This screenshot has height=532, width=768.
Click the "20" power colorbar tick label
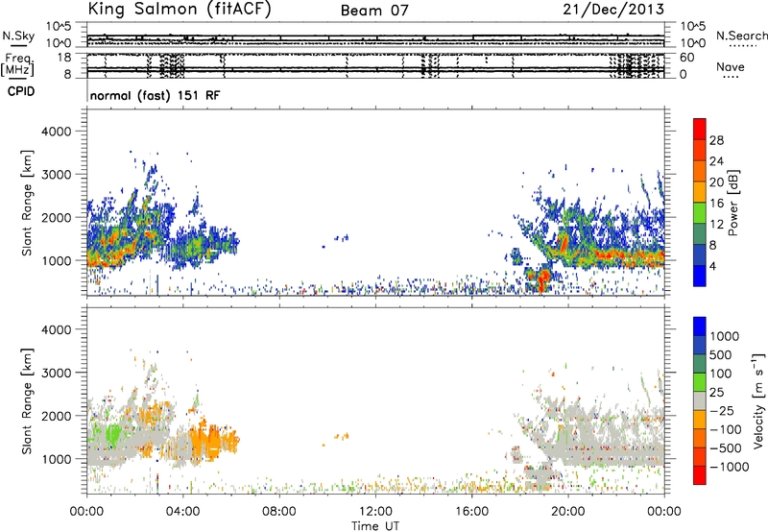(716, 182)
